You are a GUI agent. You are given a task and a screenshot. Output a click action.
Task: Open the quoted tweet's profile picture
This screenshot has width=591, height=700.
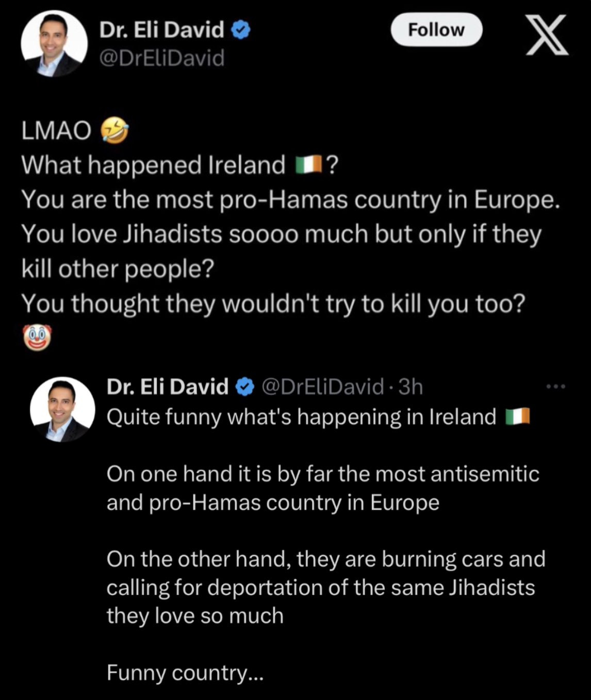click(62, 409)
